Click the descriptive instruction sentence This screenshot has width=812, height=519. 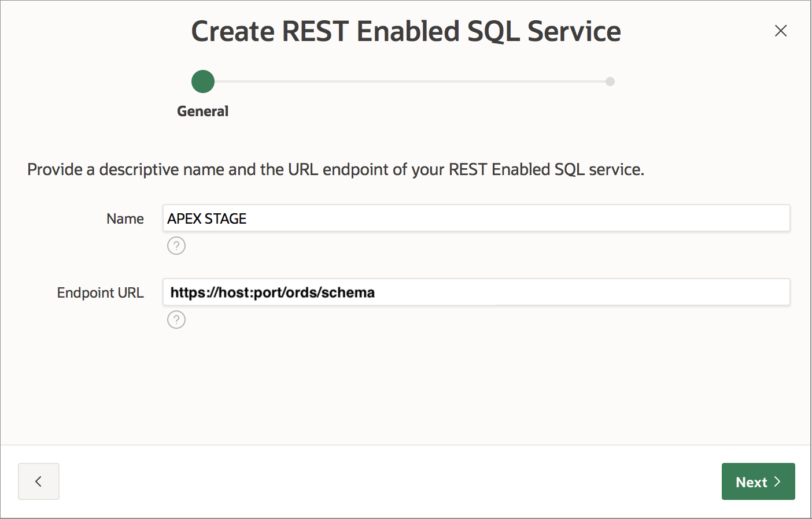click(335, 169)
